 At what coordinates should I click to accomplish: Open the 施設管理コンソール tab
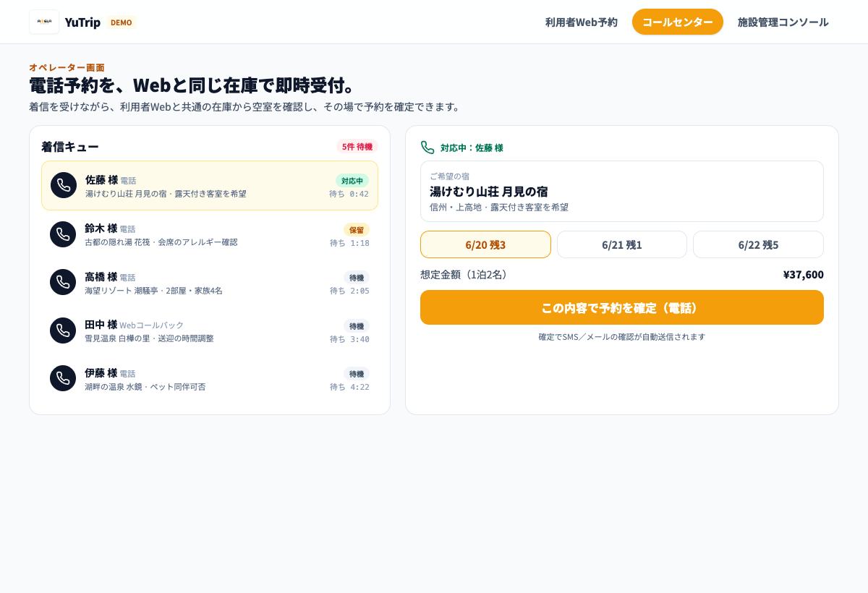[783, 22]
